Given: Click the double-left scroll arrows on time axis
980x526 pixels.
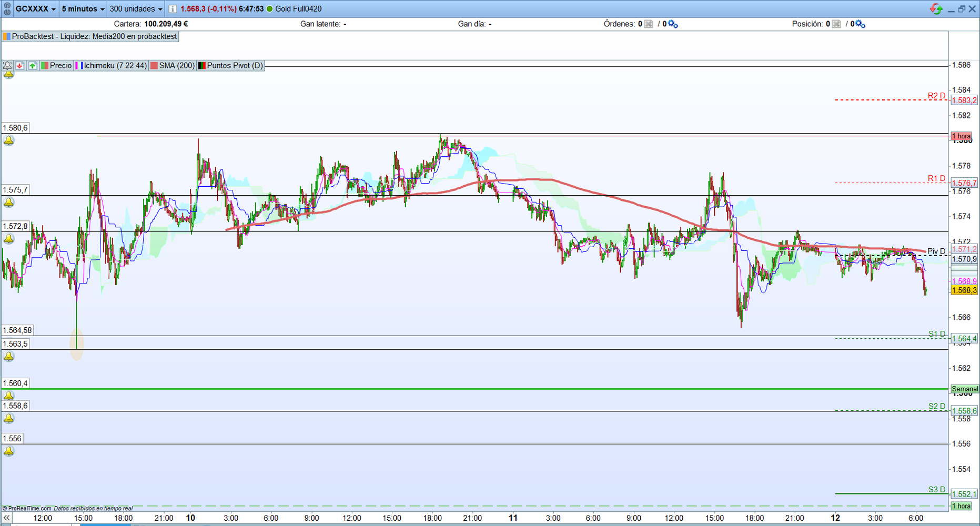Looking at the screenshot, I should pos(6,518).
